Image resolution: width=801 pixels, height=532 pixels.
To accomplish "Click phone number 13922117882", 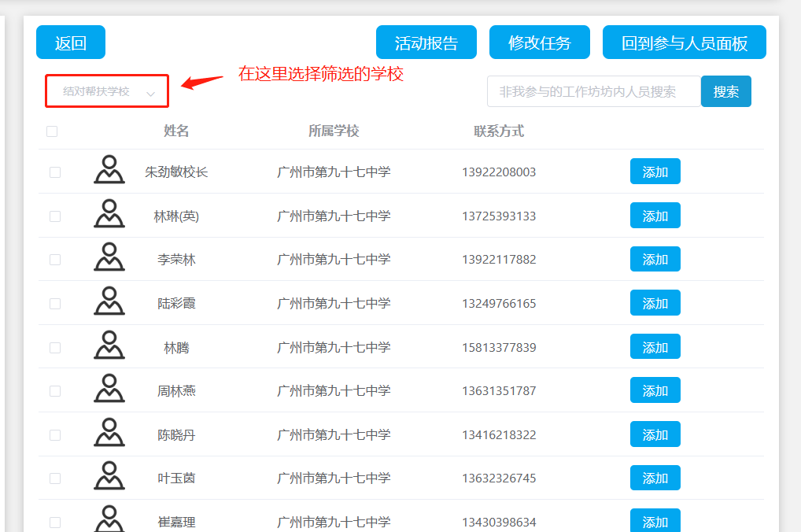I will pos(499,260).
